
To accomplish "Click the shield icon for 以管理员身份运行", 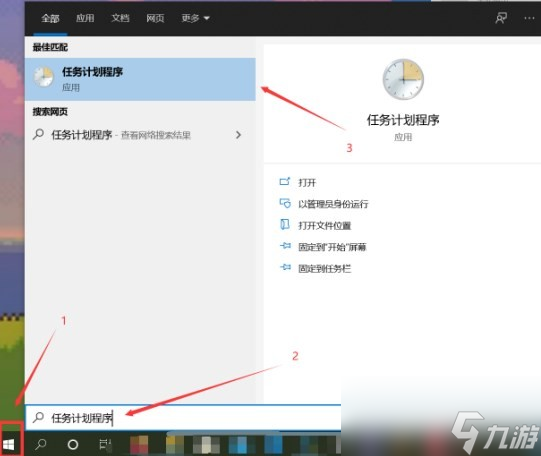I will pyautogui.click(x=285, y=203).
